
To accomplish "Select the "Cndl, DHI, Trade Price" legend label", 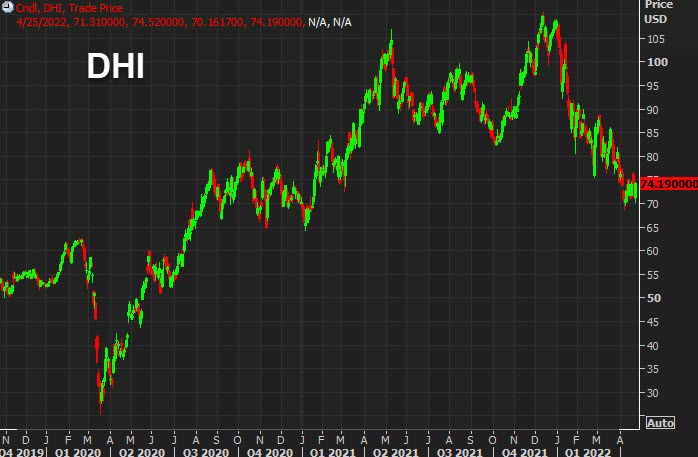I will (x=69, y=8).
